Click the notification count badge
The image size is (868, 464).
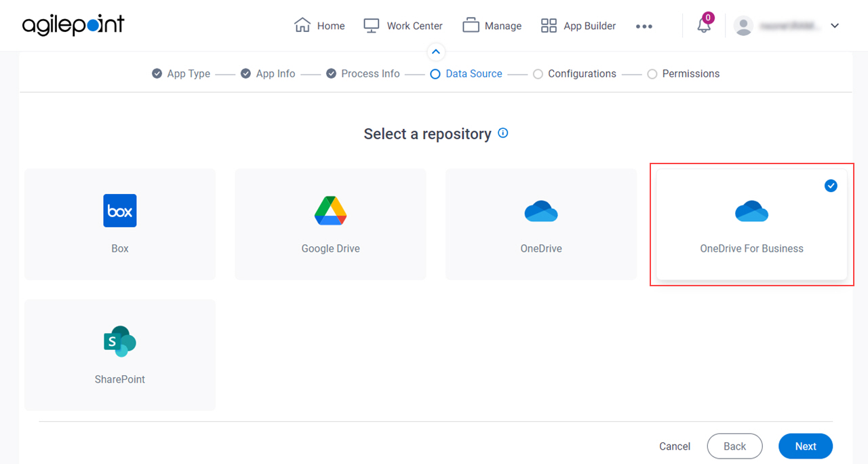click(708, 18)
